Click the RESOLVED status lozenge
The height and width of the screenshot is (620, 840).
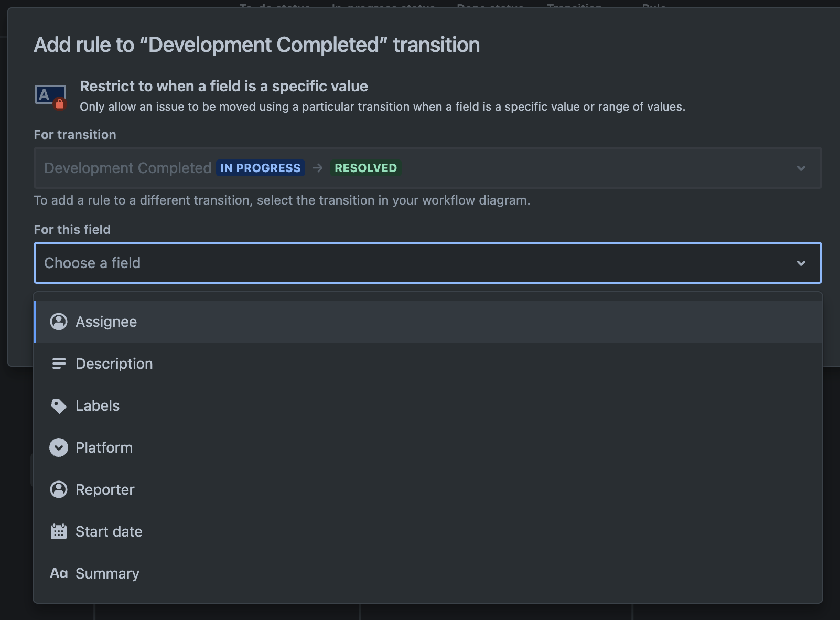(x=366, y=168)
